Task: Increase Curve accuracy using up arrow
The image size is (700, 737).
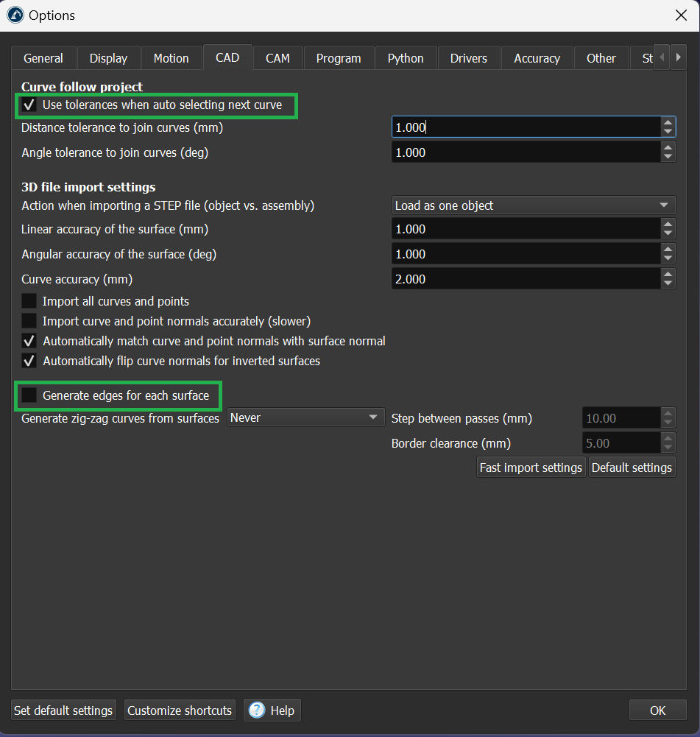Action: pyautogui.click(x=668, y=275)
